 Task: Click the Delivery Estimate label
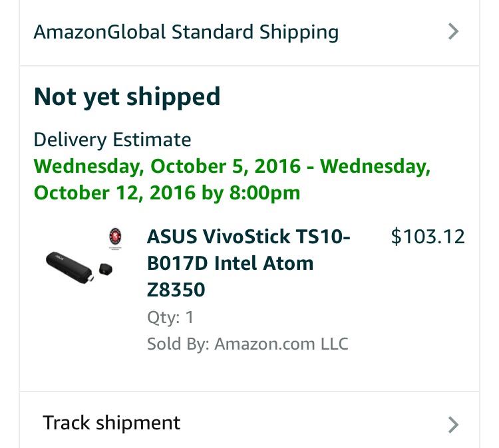coord(112,140)
